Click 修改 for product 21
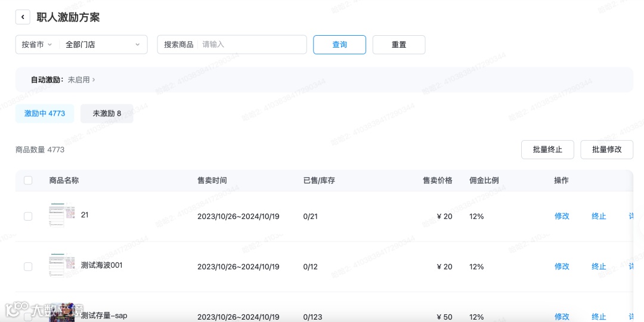Image resolution: width=644 pixels, height=322 pixels. pos(562,216)
